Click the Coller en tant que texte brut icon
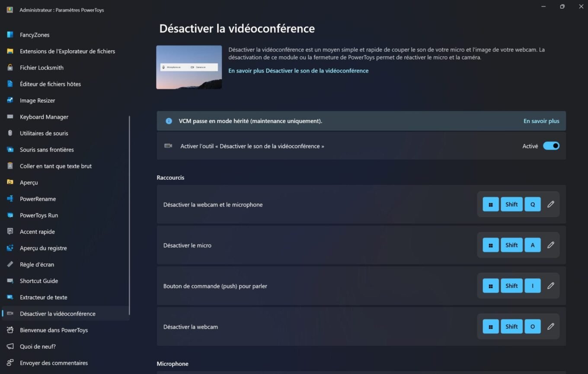This screenshot has height=374, width=588. coord(10,166)
